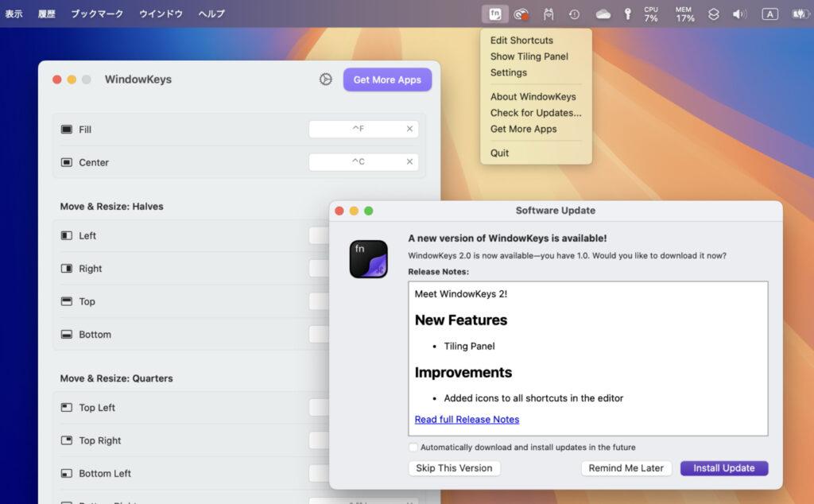Select the Bottom Left quarter icon
This screenshot has height=504, width=814.
point(66,473)
